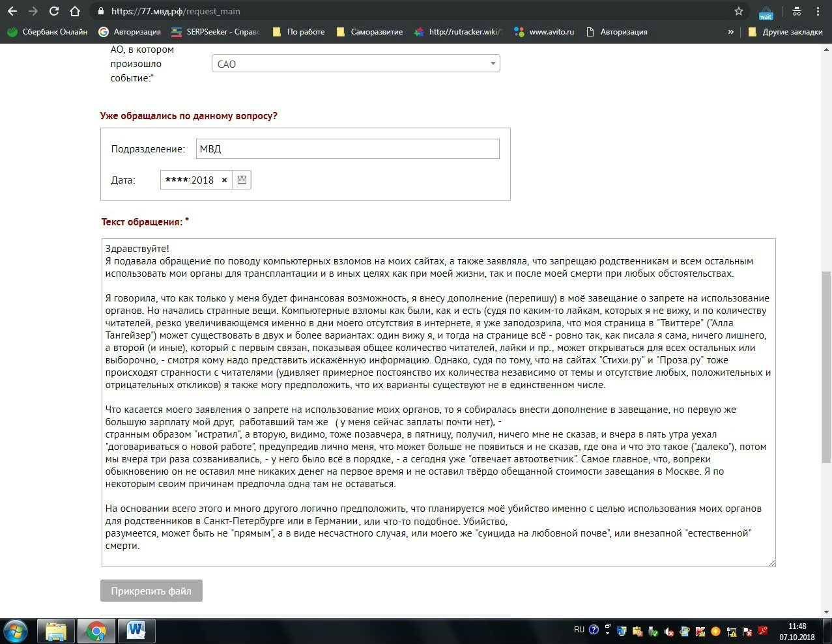Screen dimensions: 832x644
Task: Grab the textarea resize handle corner
Action: click(x=772, y=563)
